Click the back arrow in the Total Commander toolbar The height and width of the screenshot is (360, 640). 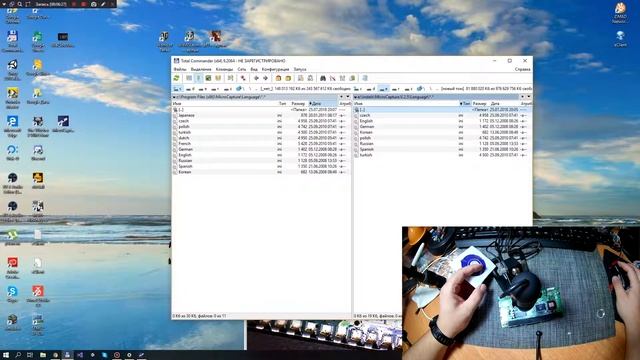256,78
